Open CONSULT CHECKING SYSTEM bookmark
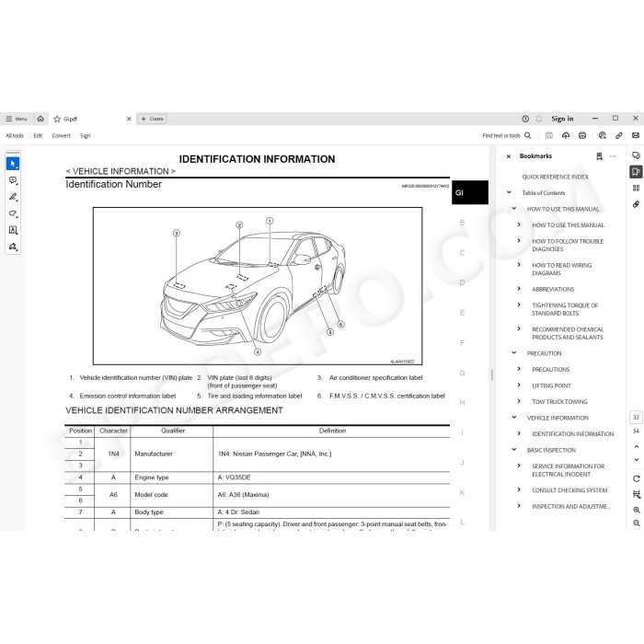Screen dimensions: 644x644 [569, 490]
